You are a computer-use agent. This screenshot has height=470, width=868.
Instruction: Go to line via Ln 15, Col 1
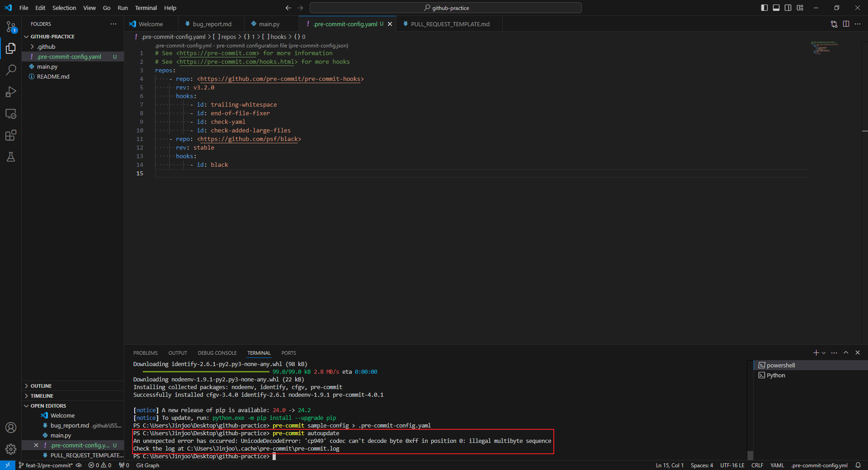pos(670,465)
